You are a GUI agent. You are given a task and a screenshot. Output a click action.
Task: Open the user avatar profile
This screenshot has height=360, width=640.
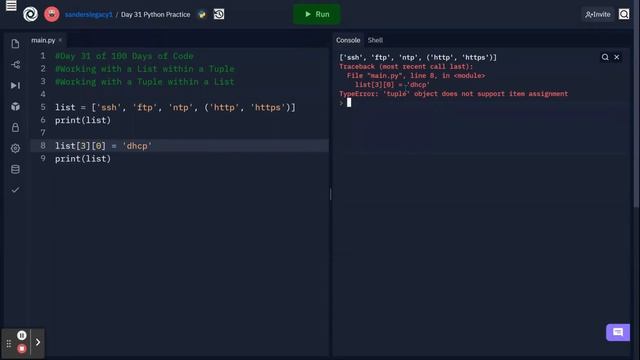(51, 14)
